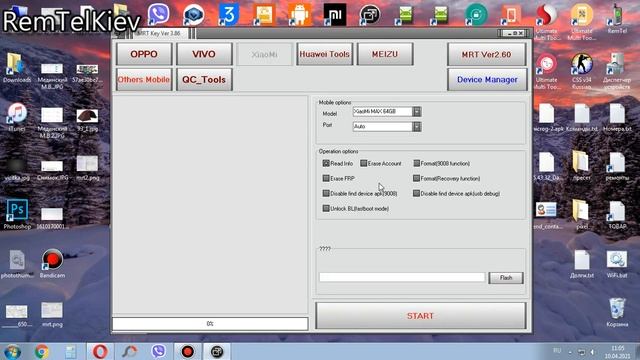Open the Android robot desktop shortcut
Viewport: 640px width, 360px height.
(300, 15)
